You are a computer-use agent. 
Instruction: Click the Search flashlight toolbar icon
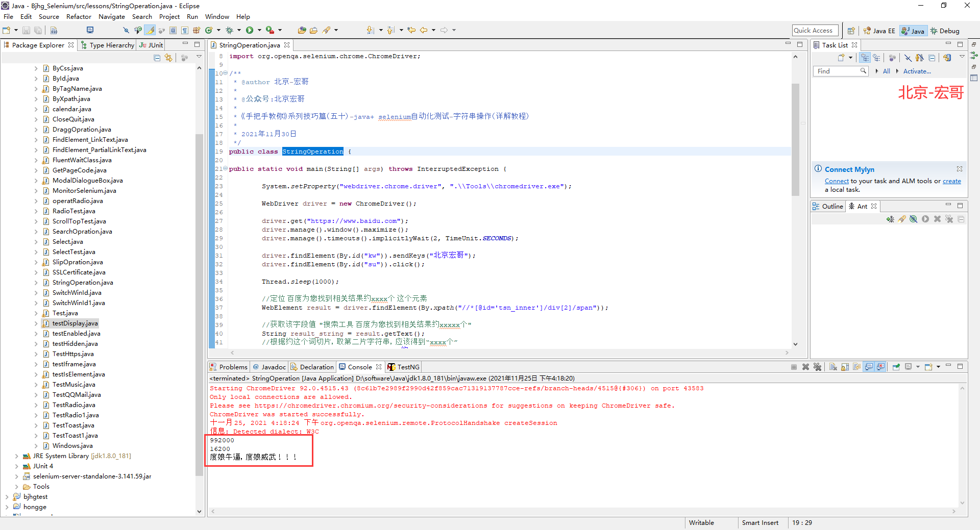click(x=327, y=30)
